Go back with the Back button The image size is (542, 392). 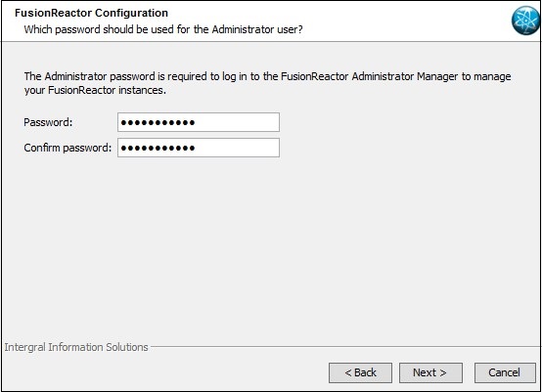click(360, 372)
